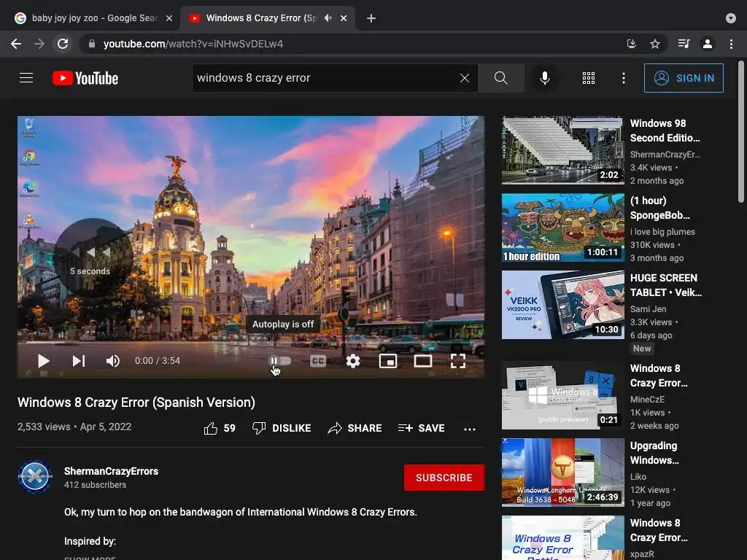Screen dimensions: 747x560
Task: Open MineCzE Windows 8 Crazy Error thumbnail
Action: pyautogui.click(x=562, y=395)
